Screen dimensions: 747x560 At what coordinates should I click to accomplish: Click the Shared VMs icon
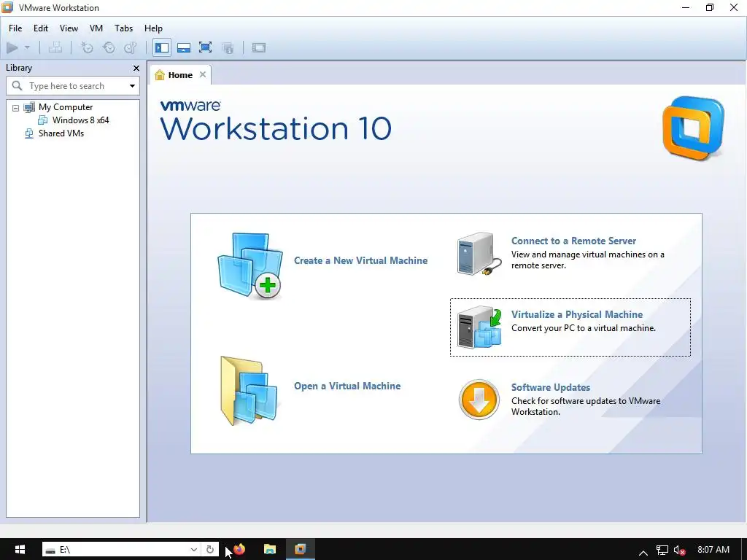[x=29, y=133]
